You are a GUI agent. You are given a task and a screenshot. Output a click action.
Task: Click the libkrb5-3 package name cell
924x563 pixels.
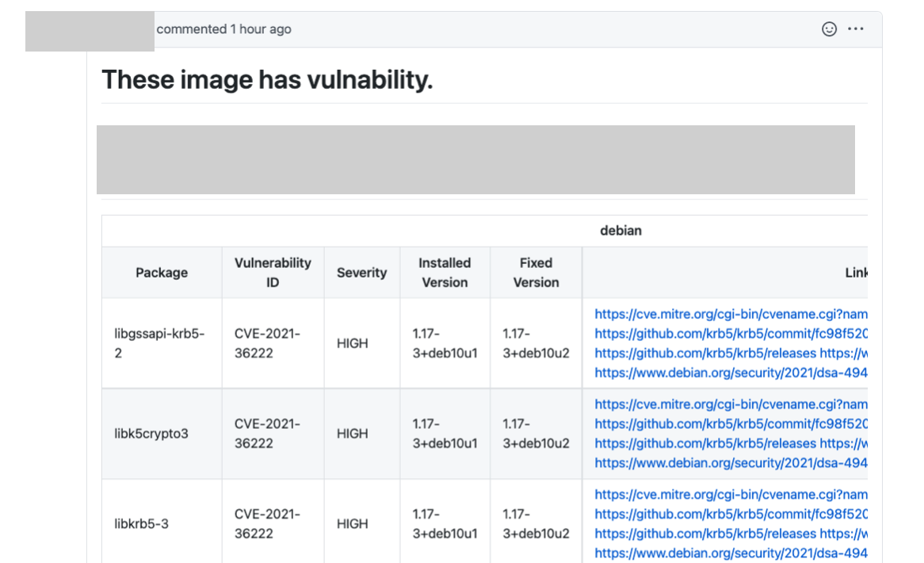coord(142,524)
